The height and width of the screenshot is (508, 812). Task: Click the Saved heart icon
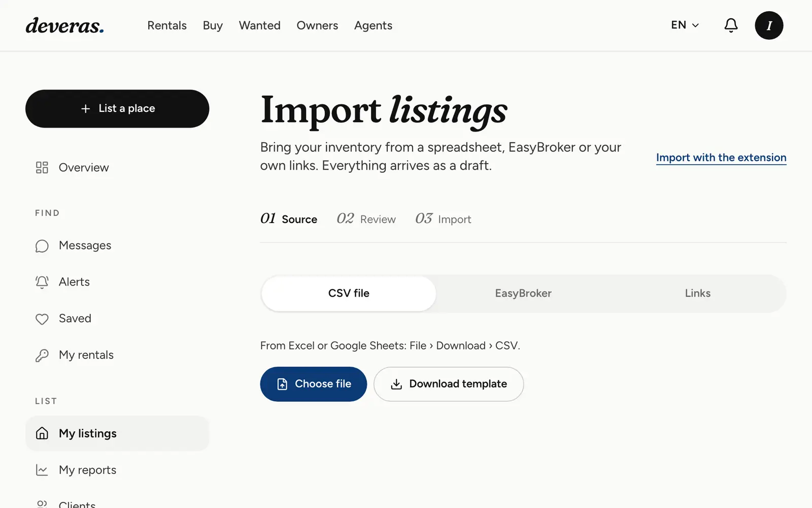[42, 319]
